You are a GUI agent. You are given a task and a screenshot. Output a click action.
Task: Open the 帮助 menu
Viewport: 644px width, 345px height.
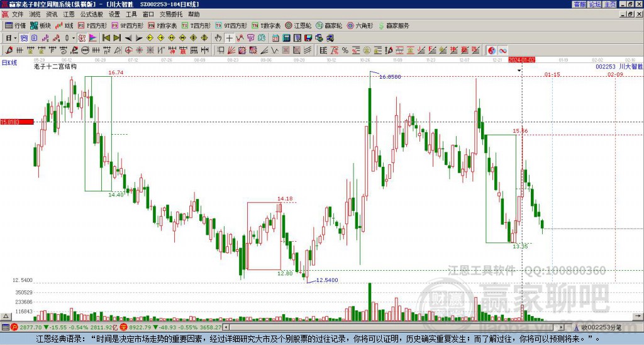(194, 14)
